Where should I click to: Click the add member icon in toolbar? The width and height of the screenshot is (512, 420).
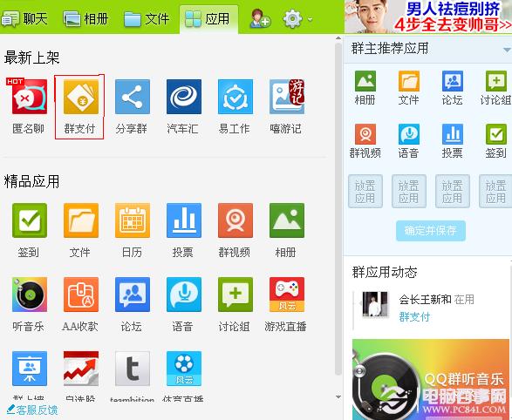(x=260, y=18)
